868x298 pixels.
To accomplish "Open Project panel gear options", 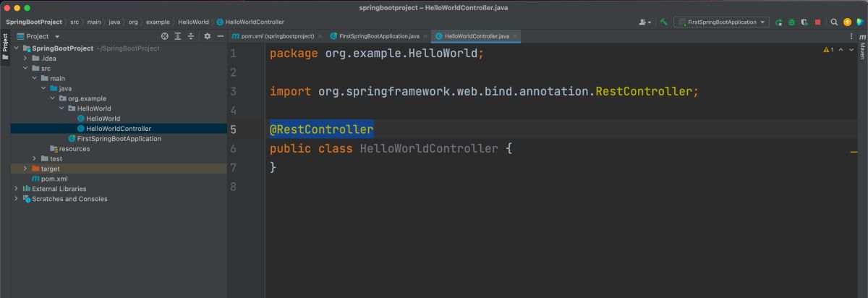I will [208, 36].
